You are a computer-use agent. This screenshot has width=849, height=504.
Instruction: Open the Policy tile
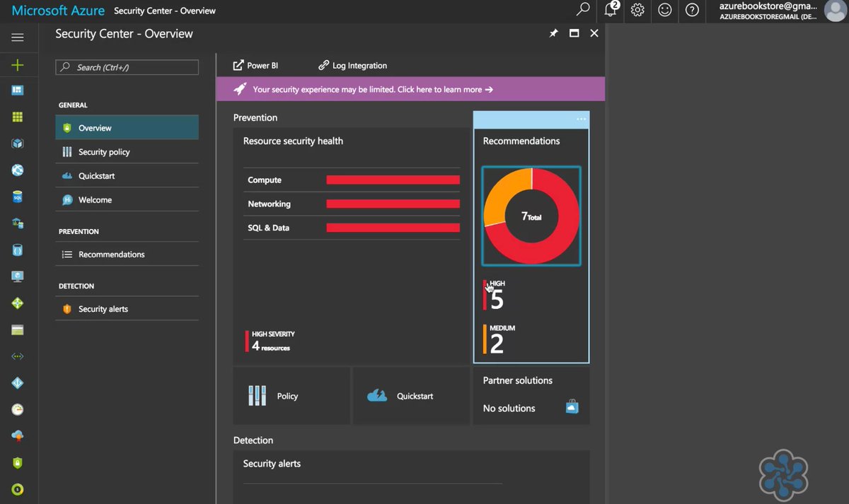291,396
